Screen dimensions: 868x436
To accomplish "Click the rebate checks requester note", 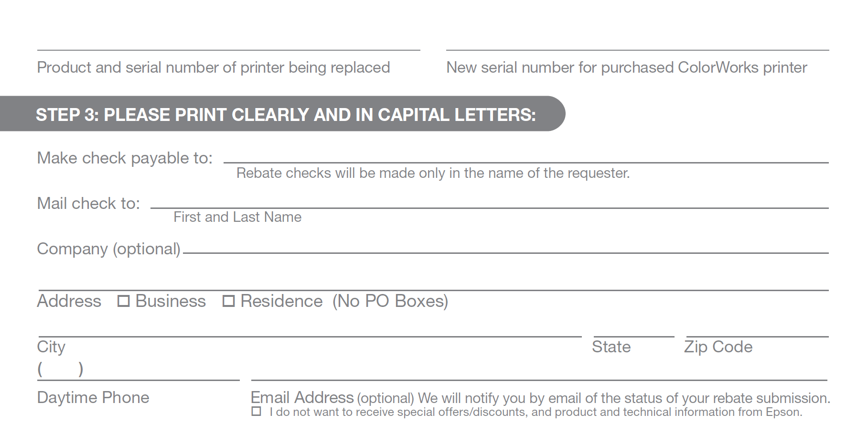I will [x=433, y=173].
